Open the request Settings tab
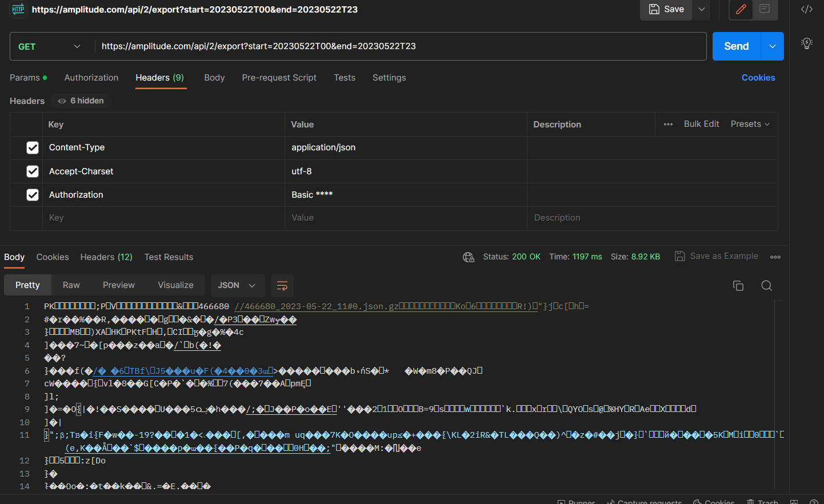 [389, 78]
